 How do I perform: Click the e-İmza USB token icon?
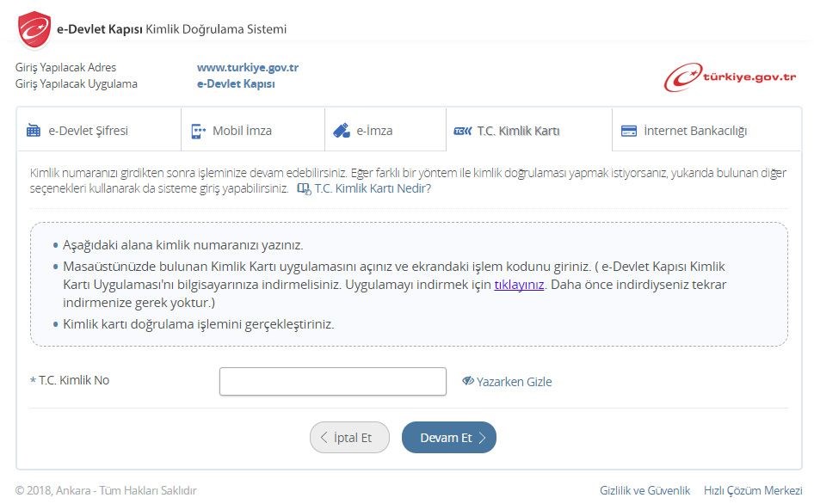pyautogui.click(x=342, y=131)
